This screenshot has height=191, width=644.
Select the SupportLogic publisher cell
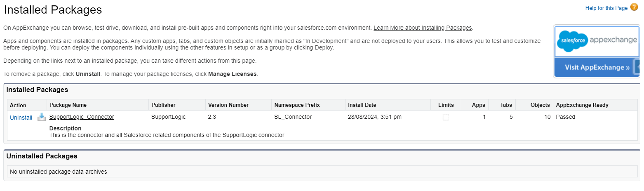point(169,117)
